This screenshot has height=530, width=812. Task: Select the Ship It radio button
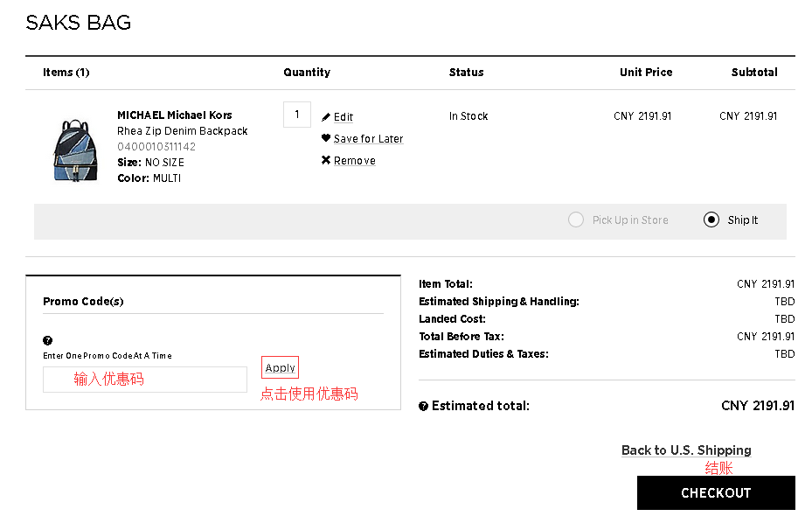[711, 220]
